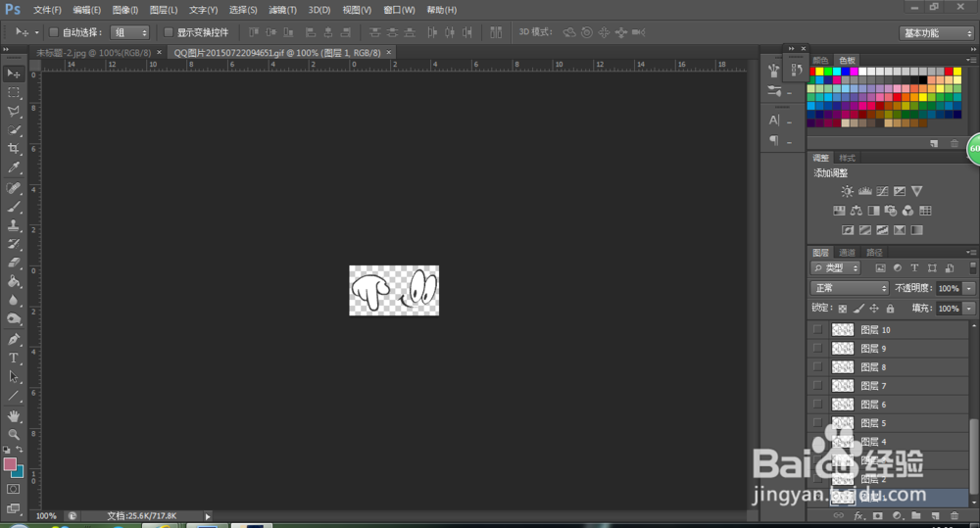Switch to the 样式 tab

point(847,158)
